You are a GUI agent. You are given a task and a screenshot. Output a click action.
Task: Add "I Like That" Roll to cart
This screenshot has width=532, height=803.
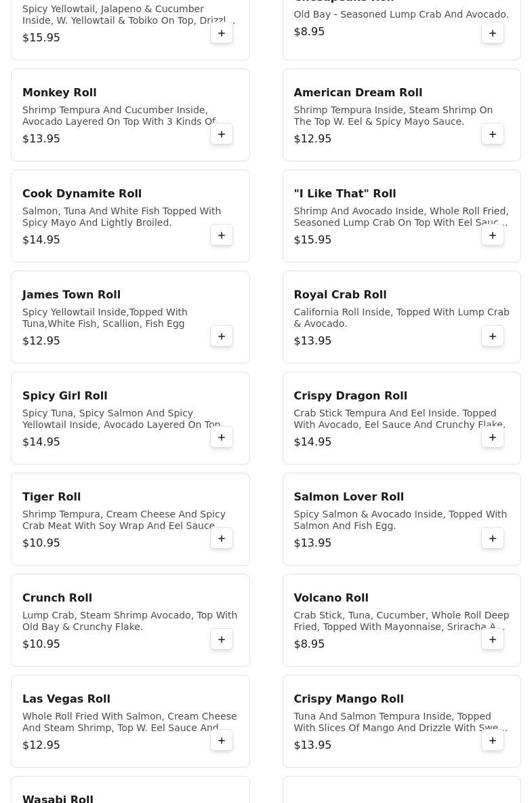[493, 235]
